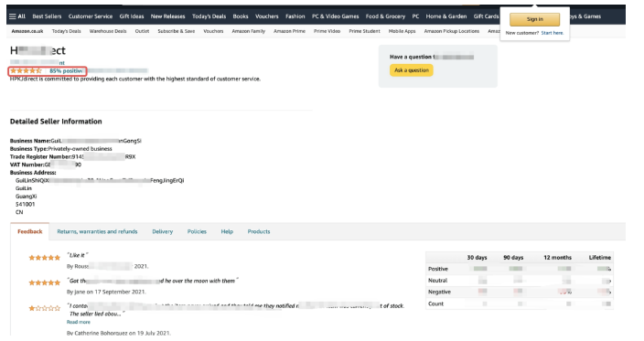
Task: Browse the Books category
Action: click(x=241, y=16)
